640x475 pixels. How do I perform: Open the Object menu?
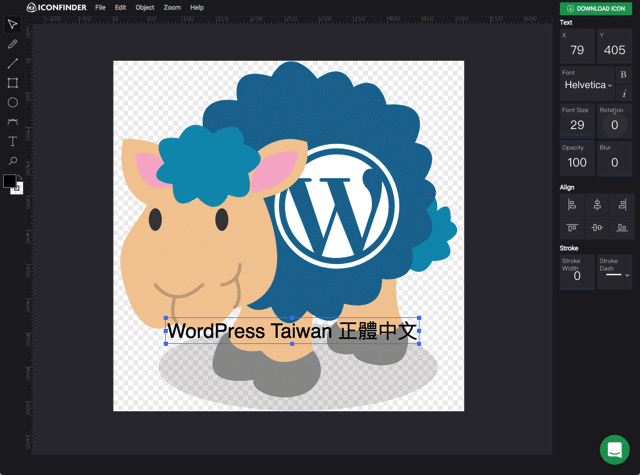click(145, 7)
